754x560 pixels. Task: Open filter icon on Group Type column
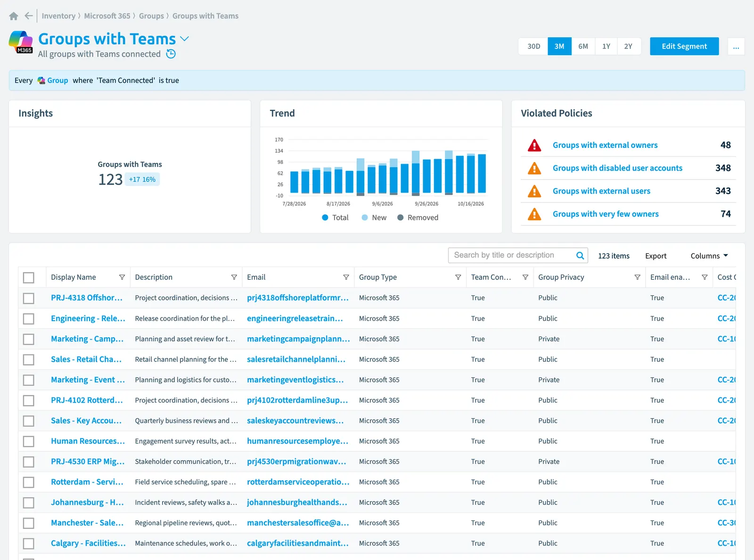coord(458,277)
